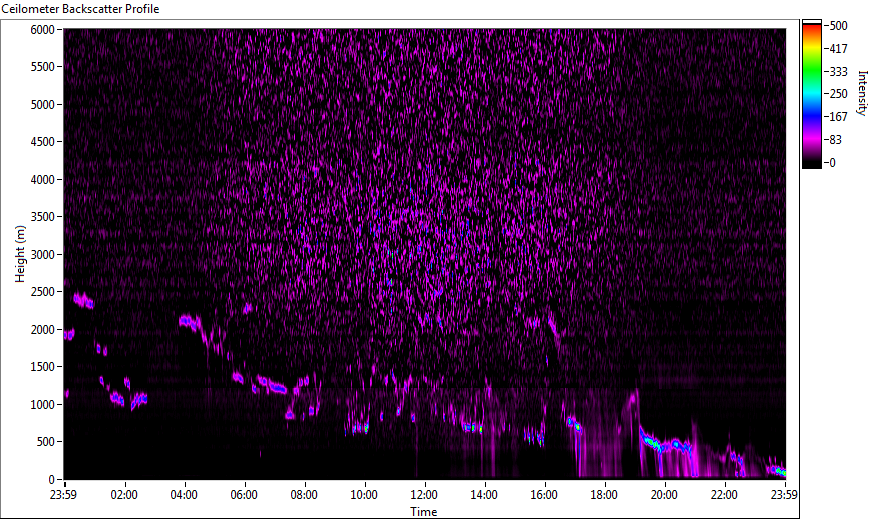Click the 02:00 time axis label
This screenshot has height=519, width=872.
(124, 495)
